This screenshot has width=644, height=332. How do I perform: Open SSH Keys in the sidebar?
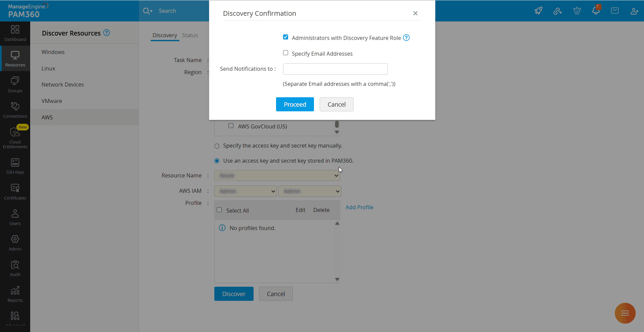[x=15, y=166]
